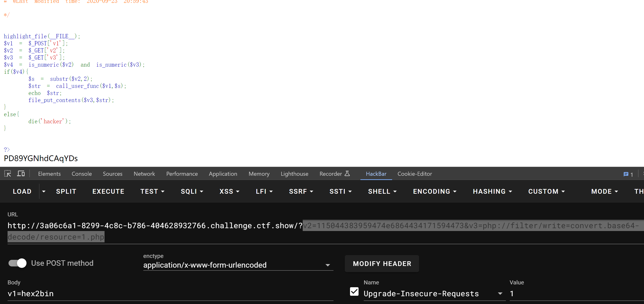Open the Cookie-Editor tab

pyautogui.click(x=415, y=174)
